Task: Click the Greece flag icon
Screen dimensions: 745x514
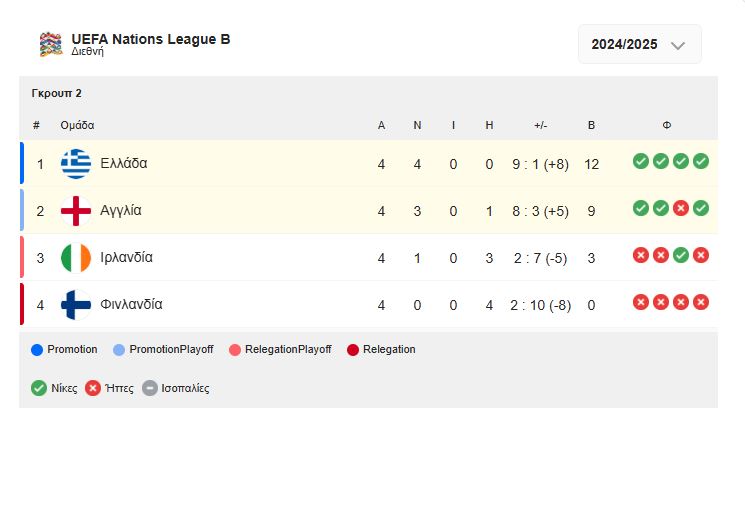Action: (76, 164)
